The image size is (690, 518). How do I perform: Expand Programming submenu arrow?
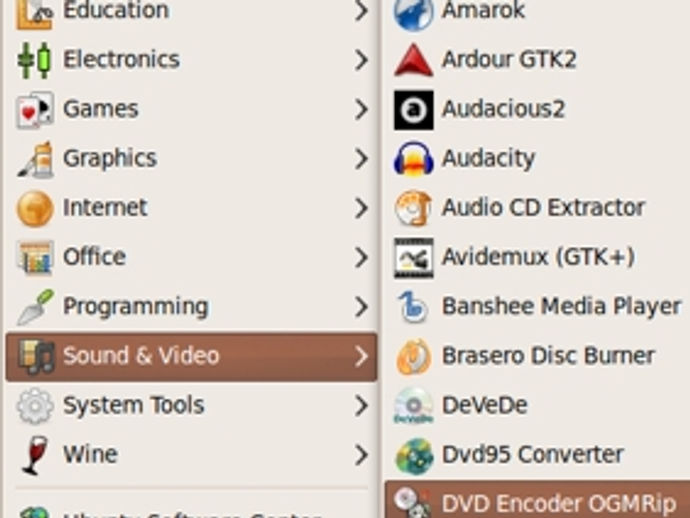tap(361, 307)
